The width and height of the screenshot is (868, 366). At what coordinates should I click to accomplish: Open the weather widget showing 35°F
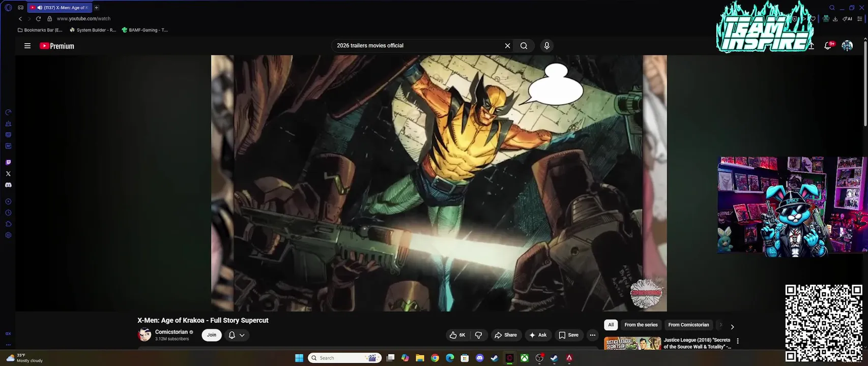click(24, 358)
